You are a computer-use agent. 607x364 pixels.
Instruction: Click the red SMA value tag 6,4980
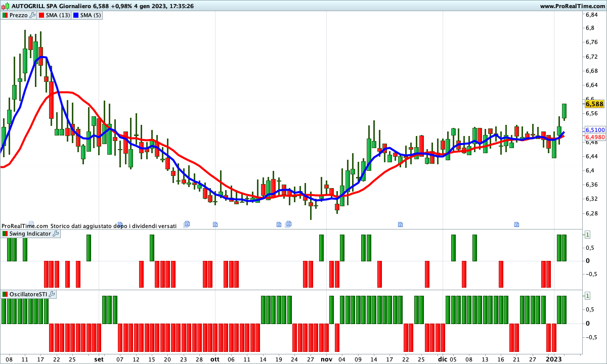point(595,137)
